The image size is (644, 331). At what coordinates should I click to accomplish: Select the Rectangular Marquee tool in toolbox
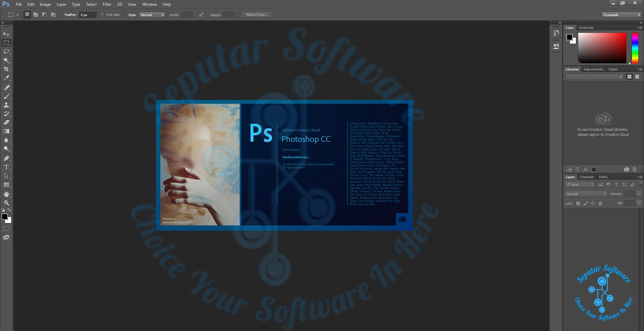tap(6, 43)
